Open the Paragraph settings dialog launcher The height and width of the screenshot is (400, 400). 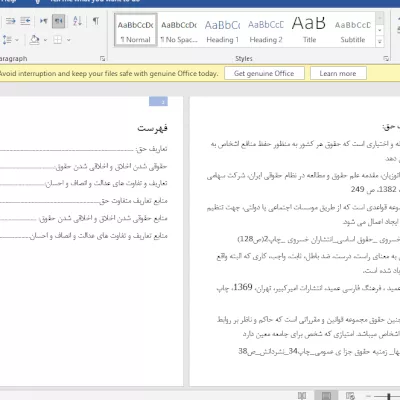pos(103,59)
